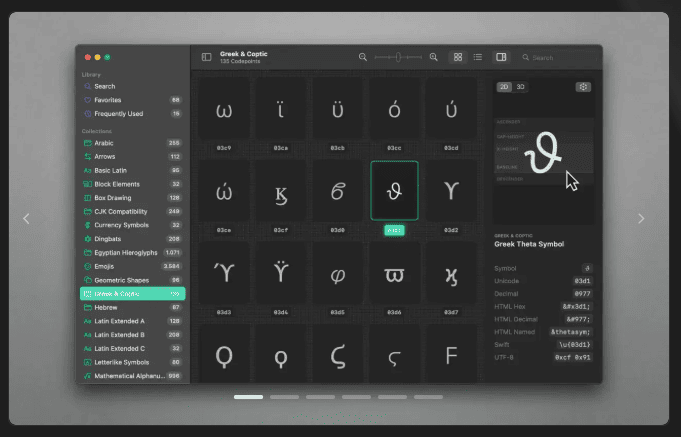This screenshot has height=437, width=681.
Task: Click the Unicode value 03d1
Action: coord(582,281)
